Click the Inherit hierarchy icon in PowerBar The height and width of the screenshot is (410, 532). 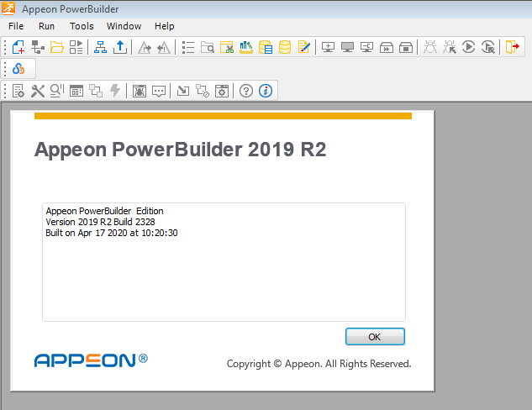click(x=38, y=47)
